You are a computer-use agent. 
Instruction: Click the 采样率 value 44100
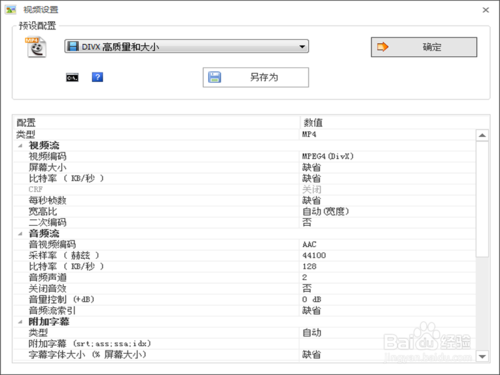pos(314,255)
